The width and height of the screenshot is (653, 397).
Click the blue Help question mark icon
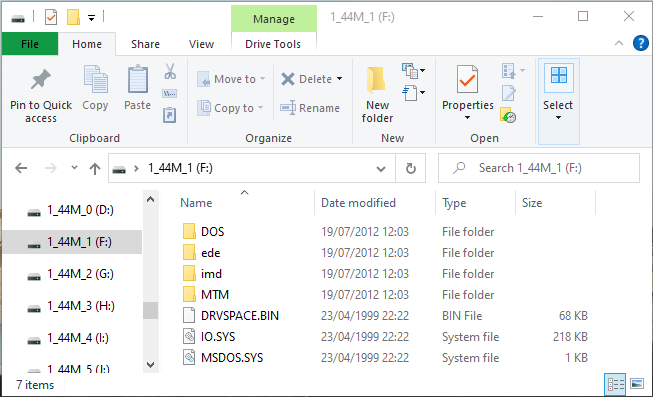click(x=641, y=43)
